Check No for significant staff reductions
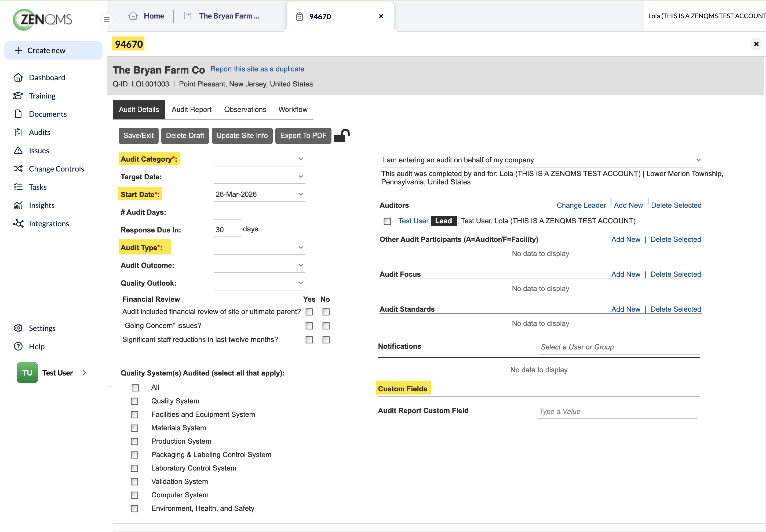The image size is (766, 532). pyautogui.click(x=326, y=340)
